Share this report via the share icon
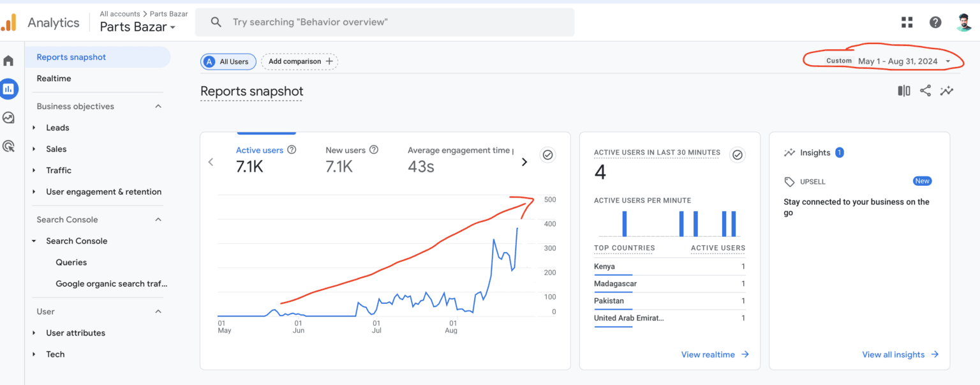 pos(925,90)
